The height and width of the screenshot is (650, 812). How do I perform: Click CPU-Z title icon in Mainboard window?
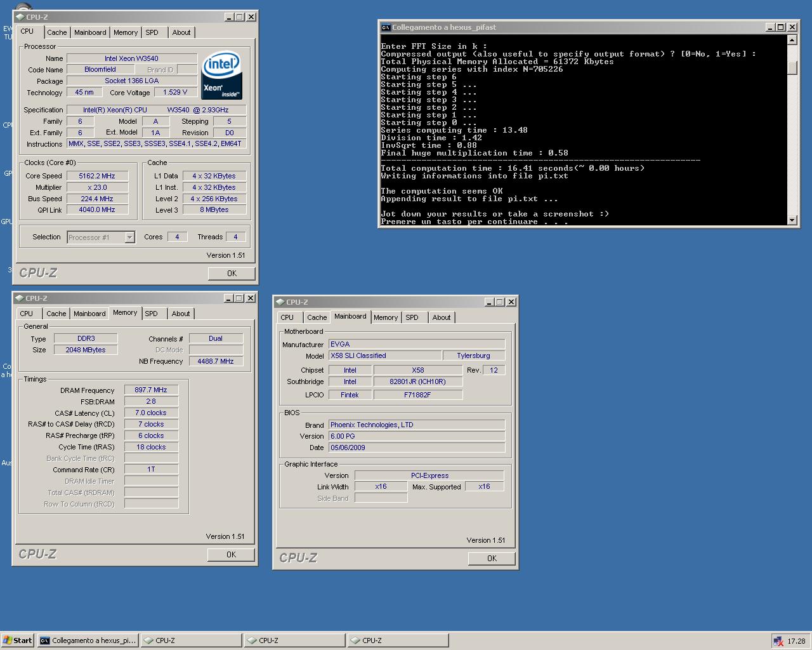[280, 302]
